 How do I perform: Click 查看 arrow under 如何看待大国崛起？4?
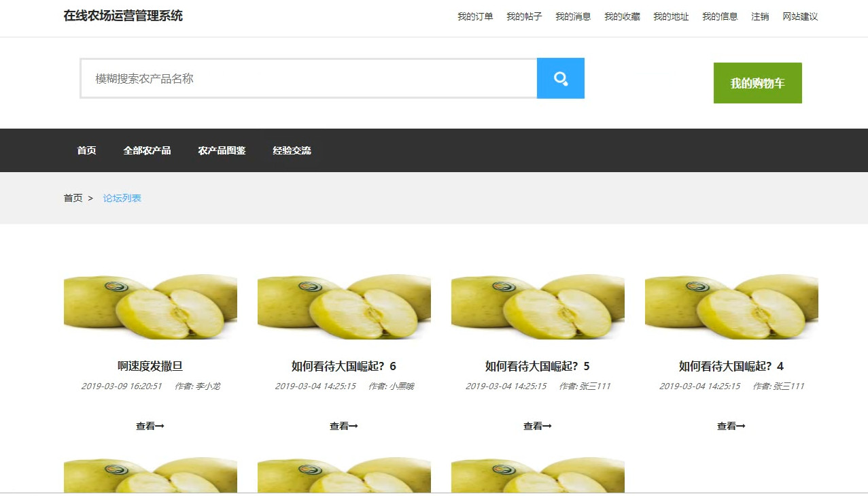(x=731, y=426)
